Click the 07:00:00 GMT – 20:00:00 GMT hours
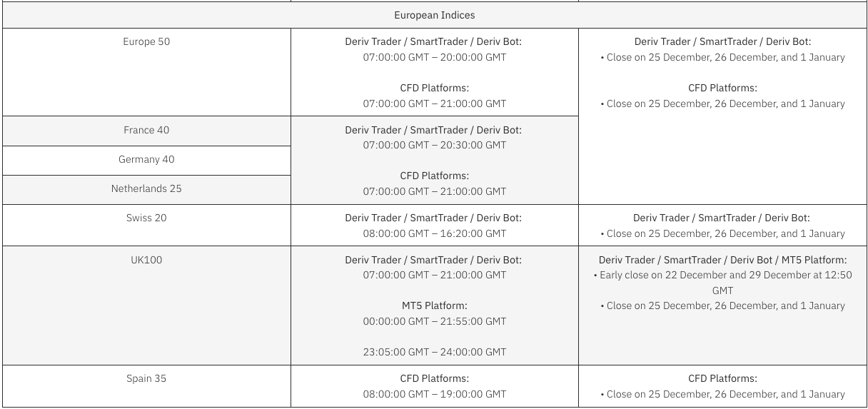Image resolution: width=868 pixels, height=409 pixels. coord(434,57)
